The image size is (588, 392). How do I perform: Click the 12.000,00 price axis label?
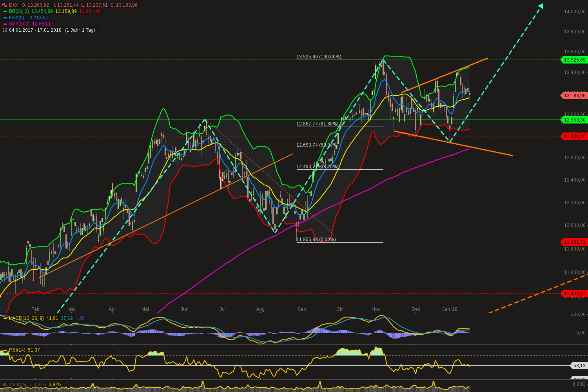[575, 225]
